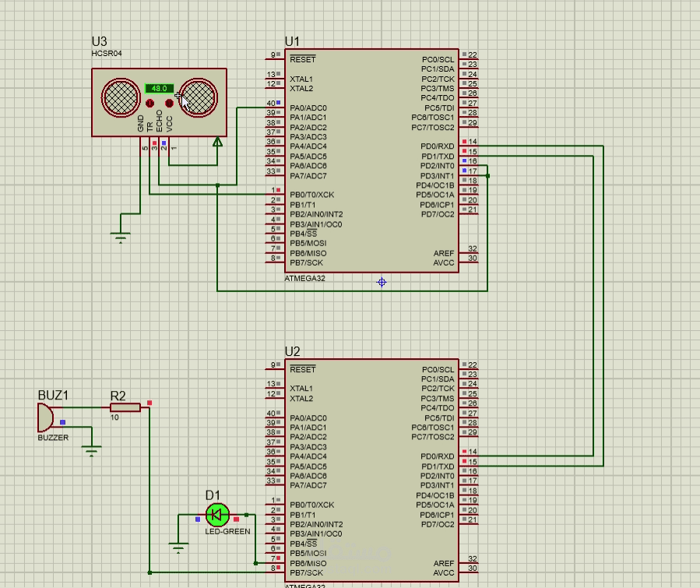
Task: Click the PB0/T0/XCK pin label on U1
Action: point(312,195)
